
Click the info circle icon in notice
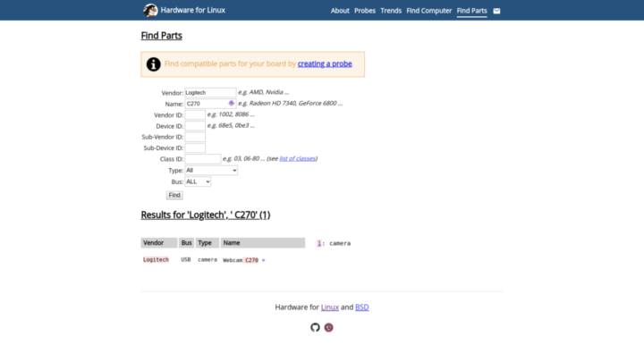(x=154, y=64)
